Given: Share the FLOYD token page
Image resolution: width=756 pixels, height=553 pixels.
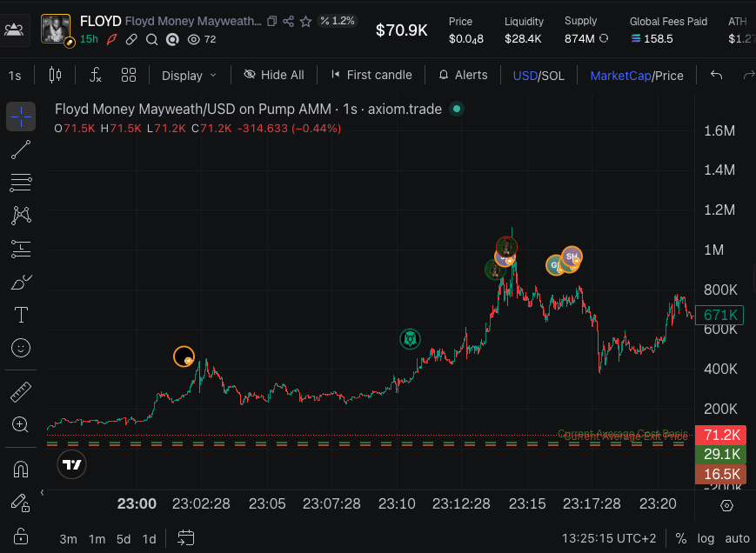Looking at the screenshot, I should [x=288, y=21].
